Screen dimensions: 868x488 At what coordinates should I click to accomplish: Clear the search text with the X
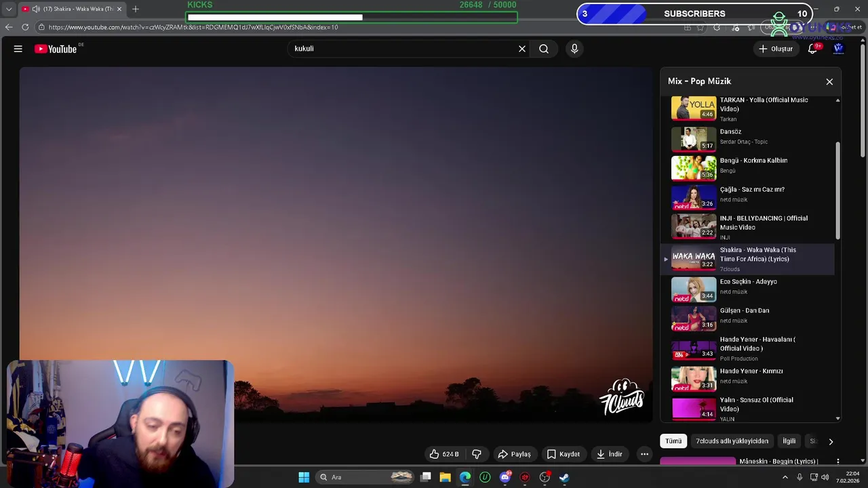[x=522, y=49]
